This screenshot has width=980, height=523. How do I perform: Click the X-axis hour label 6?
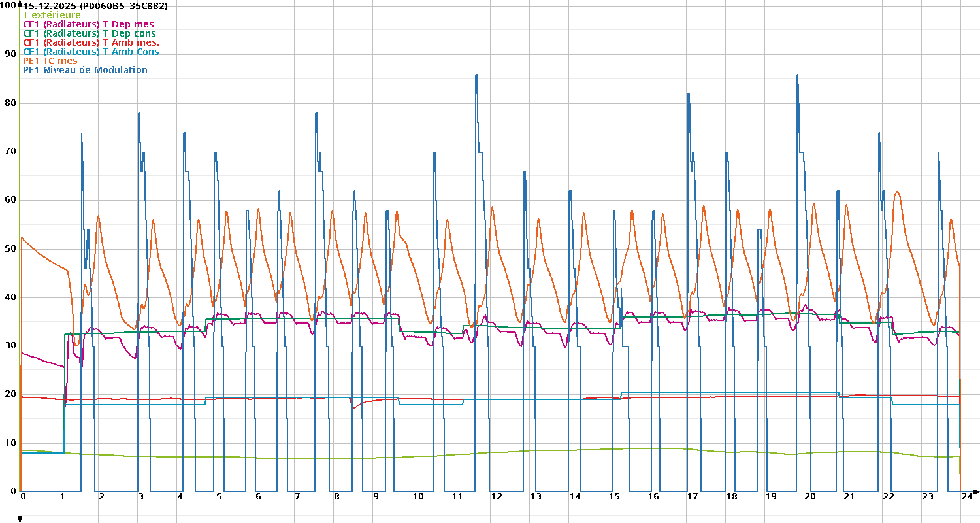tap(259, 497)
